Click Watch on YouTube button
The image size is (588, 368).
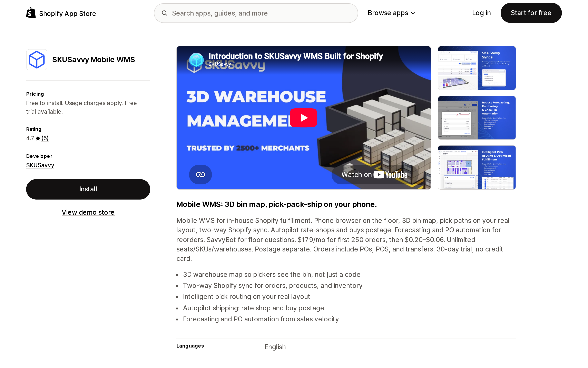coord(374,175)
